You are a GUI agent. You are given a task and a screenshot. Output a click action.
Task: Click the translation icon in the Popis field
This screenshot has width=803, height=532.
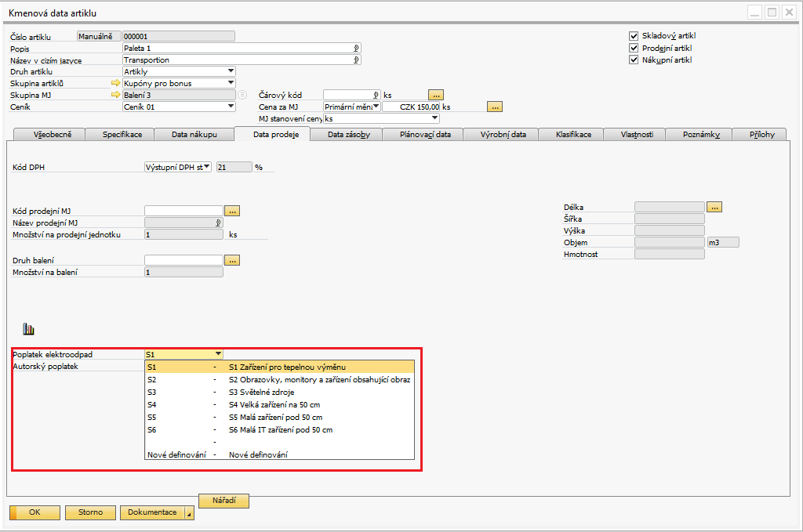(356, 48)
